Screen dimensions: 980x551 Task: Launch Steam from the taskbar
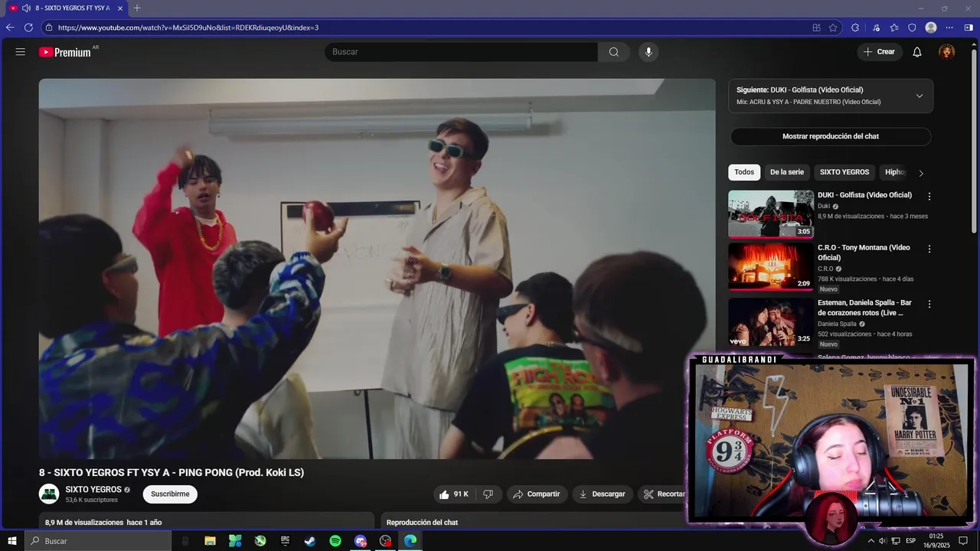(310, 541)
